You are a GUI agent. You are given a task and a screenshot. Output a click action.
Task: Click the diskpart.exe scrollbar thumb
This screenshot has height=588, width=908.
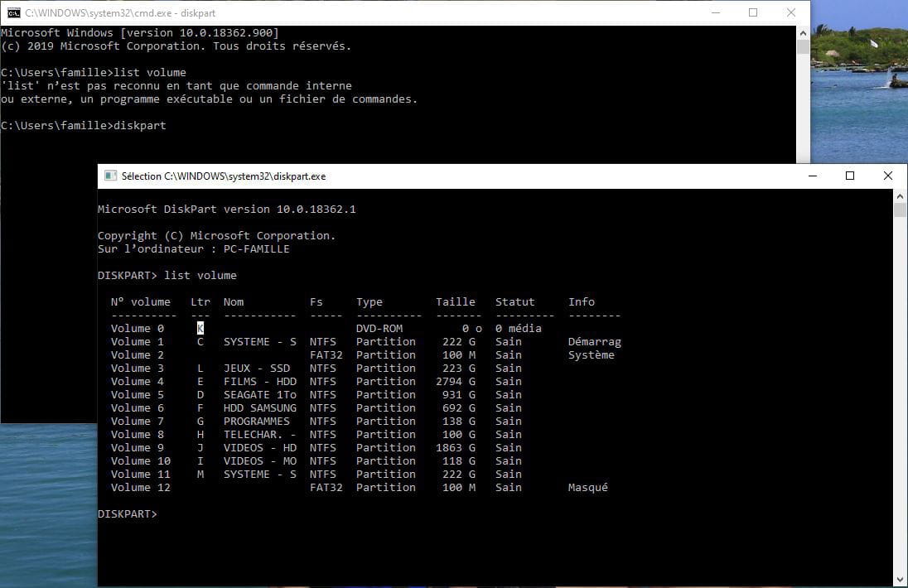pyautogui.click(x=900, y=210)
